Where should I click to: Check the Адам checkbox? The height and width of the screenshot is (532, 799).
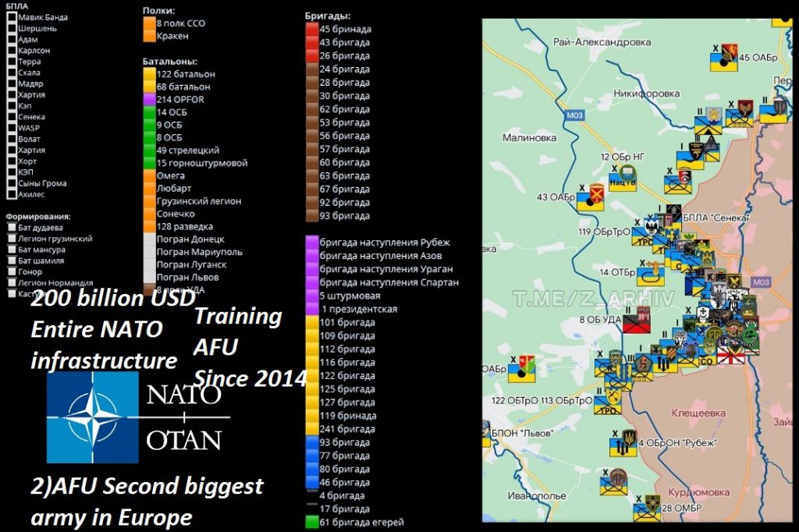tap(12, 39)
